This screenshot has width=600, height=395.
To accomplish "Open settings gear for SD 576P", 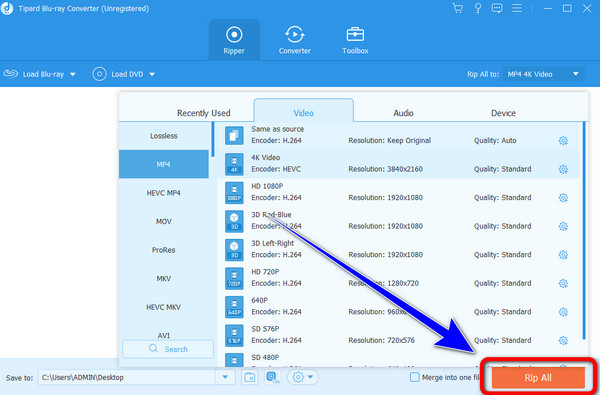I will click(563, 340).
